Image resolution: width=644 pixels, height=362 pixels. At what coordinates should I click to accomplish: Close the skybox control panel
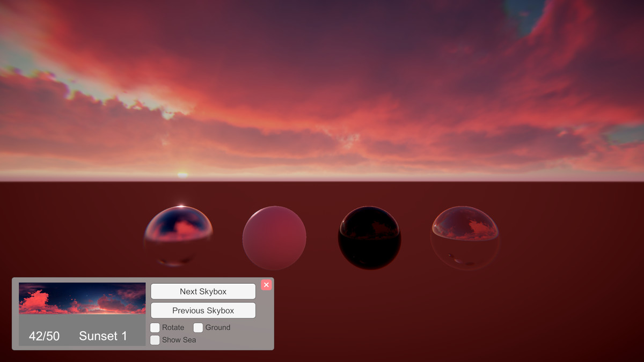click(266, 285)
